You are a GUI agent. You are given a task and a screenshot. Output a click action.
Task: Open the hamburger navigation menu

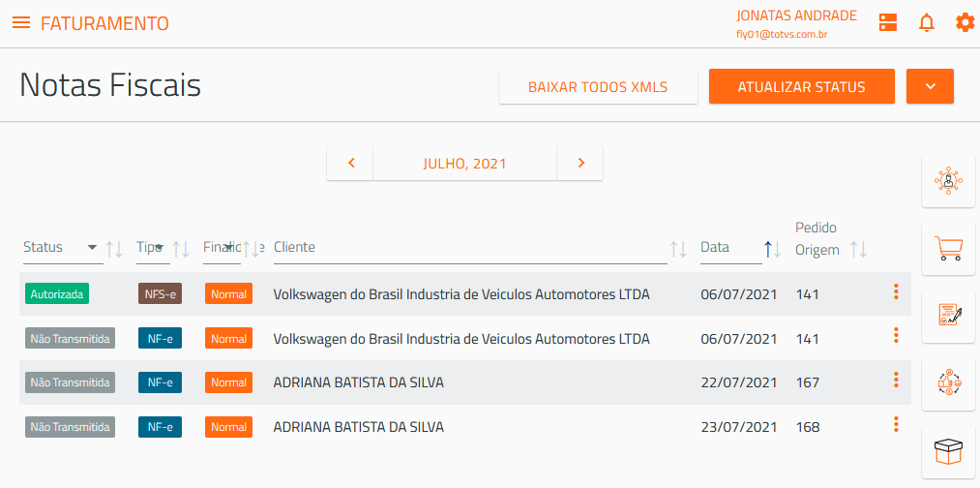(21, 23)
